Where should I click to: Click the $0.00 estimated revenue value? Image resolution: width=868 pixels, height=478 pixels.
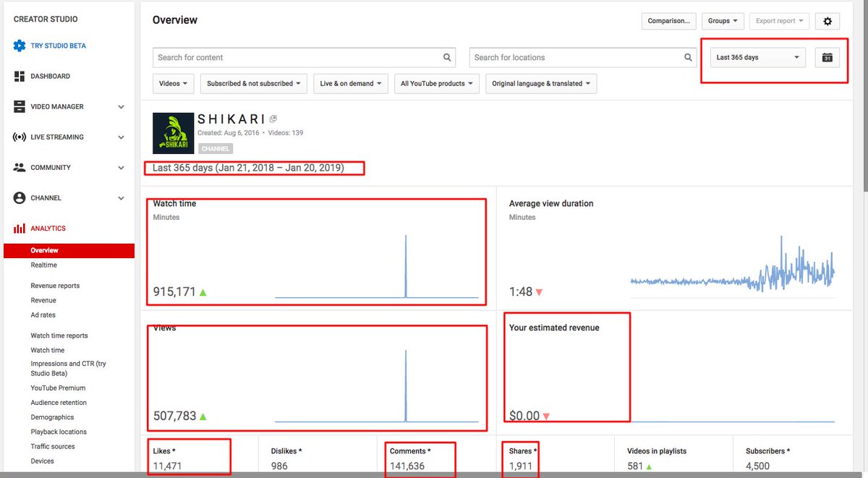coord(524,417)
